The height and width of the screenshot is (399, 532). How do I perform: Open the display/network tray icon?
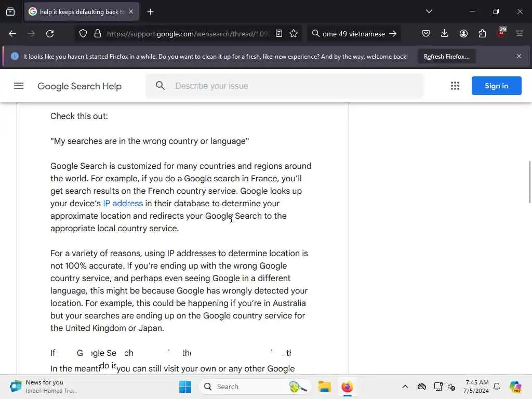pyautogui.click(x=438, y=387)
